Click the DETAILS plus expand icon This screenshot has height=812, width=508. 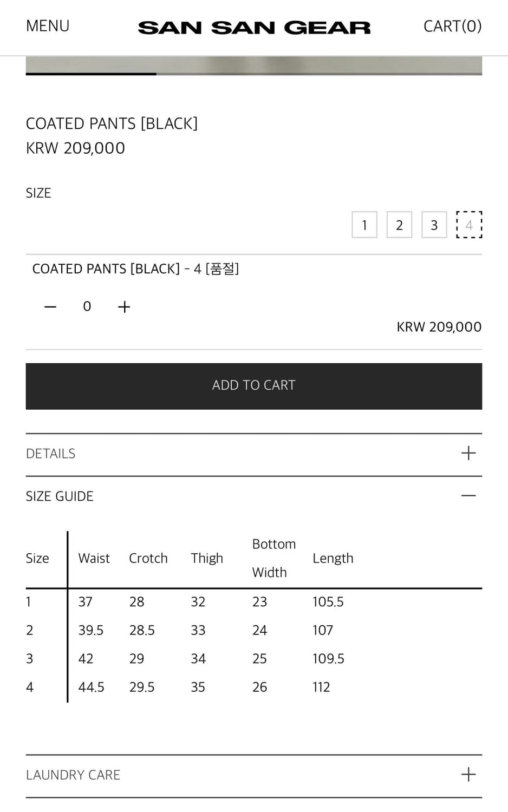(468, 453)
